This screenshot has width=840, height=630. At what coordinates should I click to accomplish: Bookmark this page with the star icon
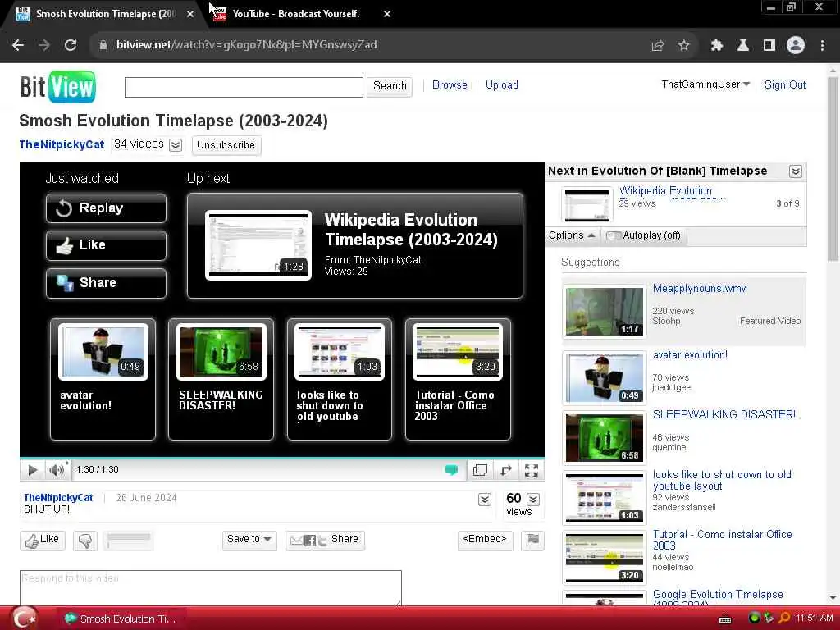pos(683,46)
